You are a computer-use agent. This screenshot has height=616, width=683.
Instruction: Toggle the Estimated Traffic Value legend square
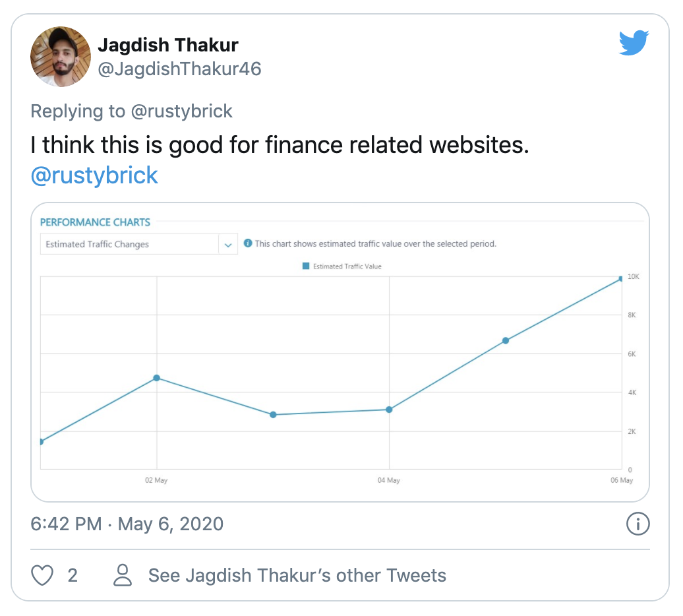306,266
